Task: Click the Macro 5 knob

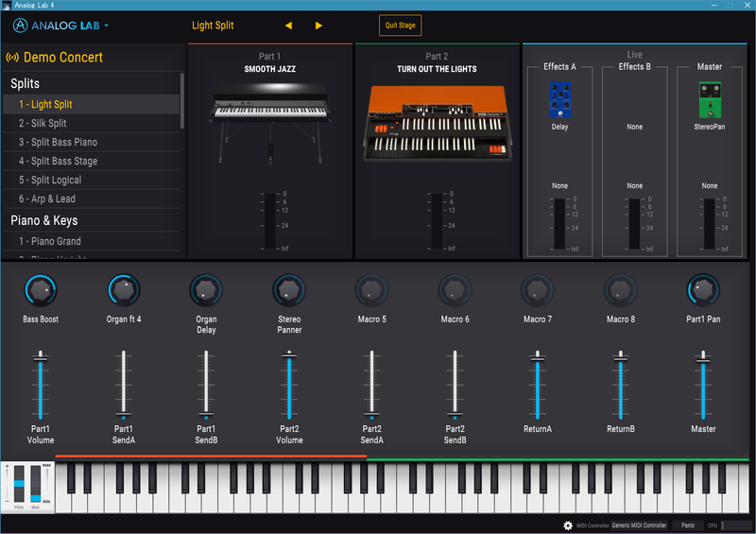Action: point(371,290)
